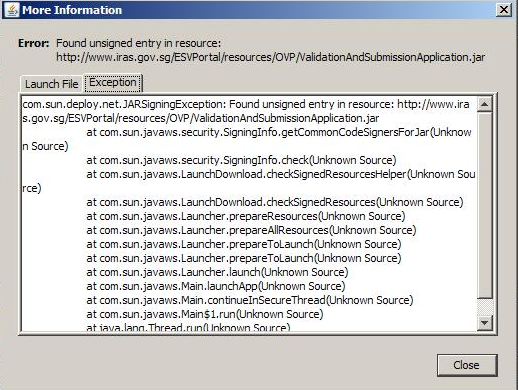Click the bold Error: label
Viewport: 518px width, 390px height.
(34, 43)
